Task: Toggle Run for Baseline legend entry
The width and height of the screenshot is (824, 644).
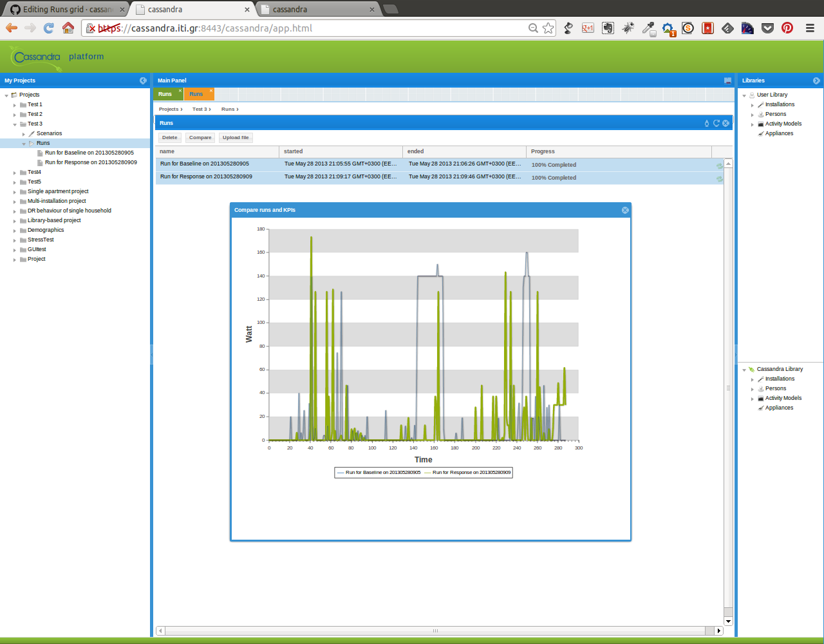Action: (x=379, y=473)
